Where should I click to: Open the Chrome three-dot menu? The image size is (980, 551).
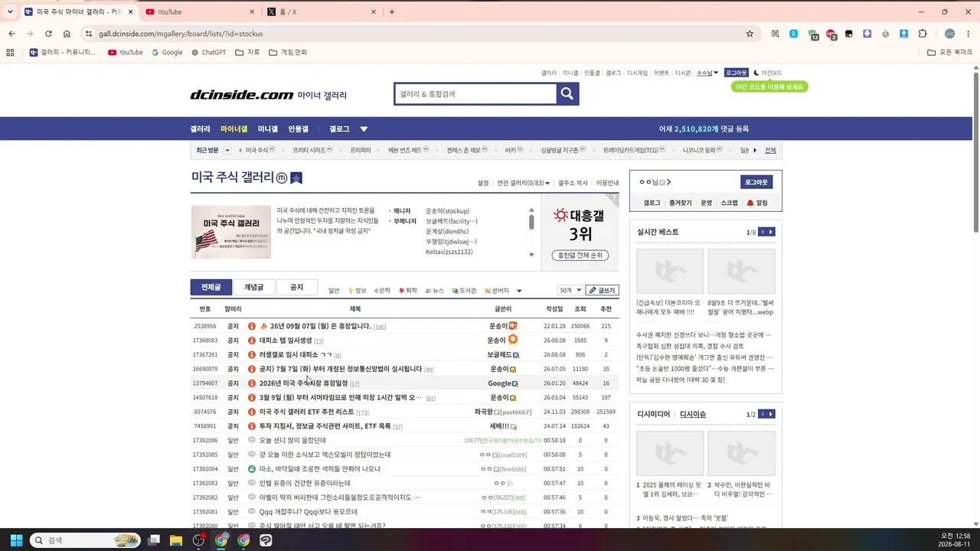969,34
